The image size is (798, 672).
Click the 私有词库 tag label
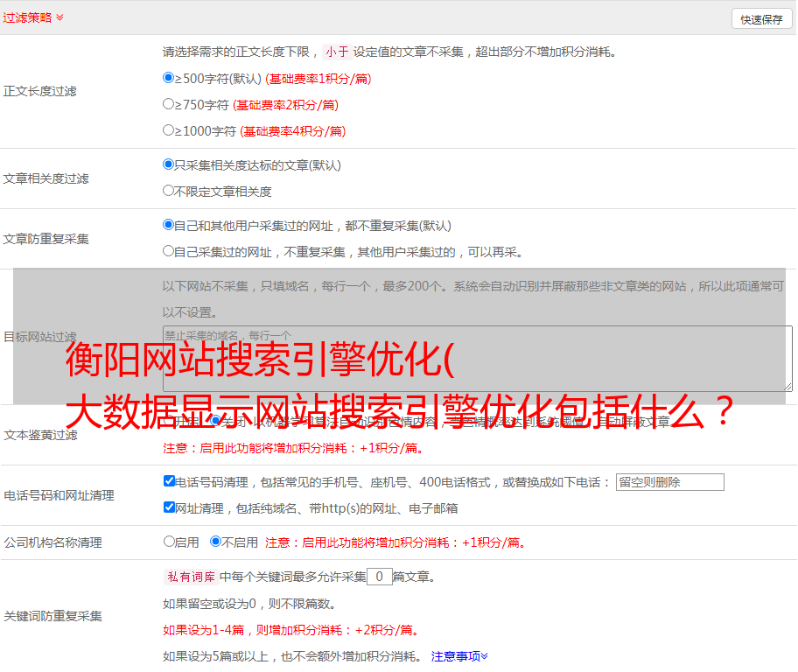(x=189, y=577)
